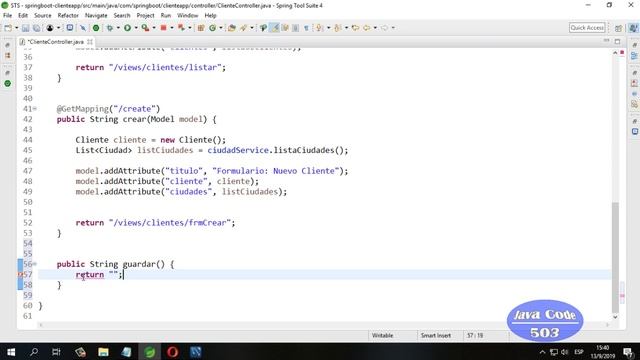640x360 pixels.
Task: Click the Boot Dashboard green power icon
Action: [x=96, y=28]
